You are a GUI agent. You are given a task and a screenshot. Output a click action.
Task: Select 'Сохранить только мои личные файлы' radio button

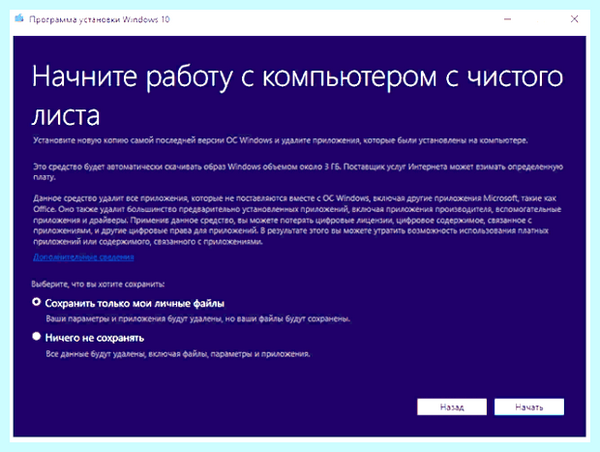click(x=36, y=302)
